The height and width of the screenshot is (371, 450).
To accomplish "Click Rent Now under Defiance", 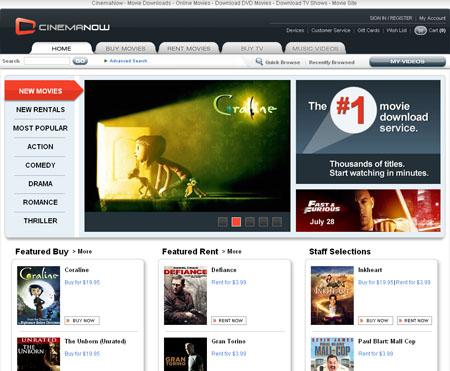I will pos(229,320).
